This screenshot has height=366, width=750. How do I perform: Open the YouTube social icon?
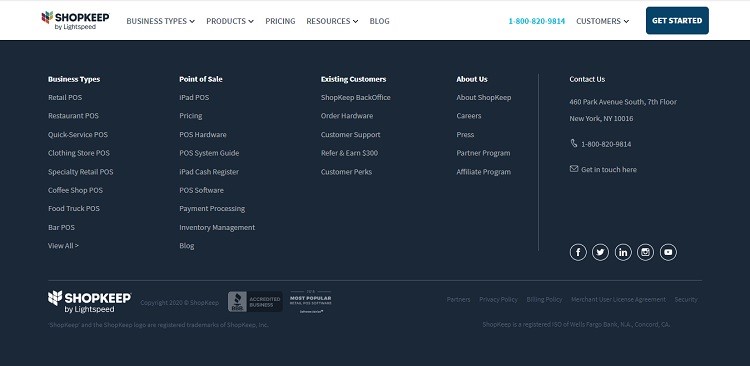point(668,252)
